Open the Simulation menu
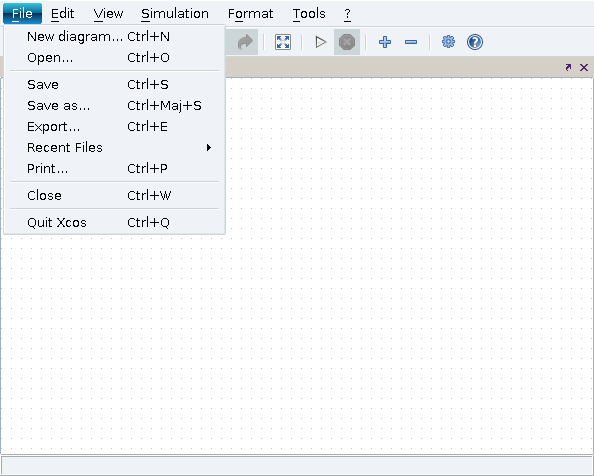 175,14
